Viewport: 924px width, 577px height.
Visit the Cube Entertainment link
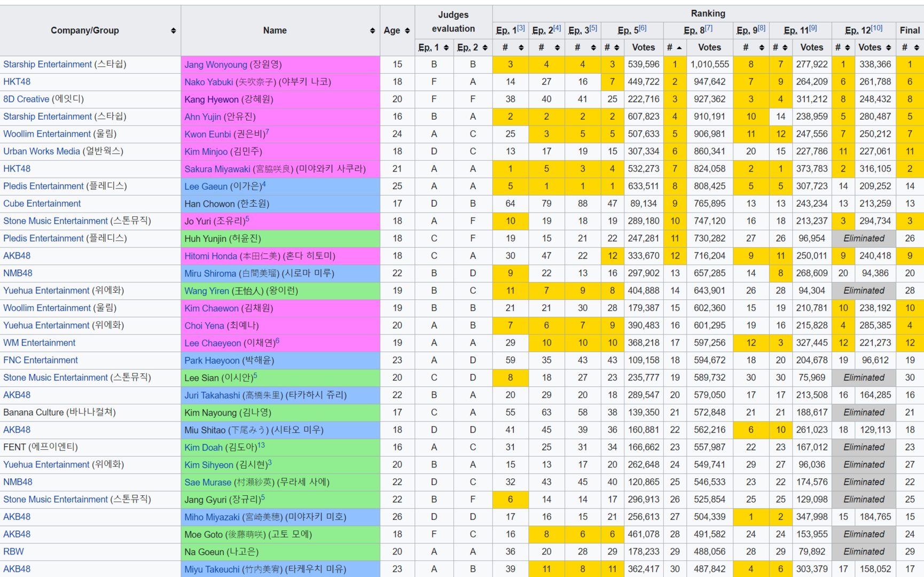pos(42,204)
